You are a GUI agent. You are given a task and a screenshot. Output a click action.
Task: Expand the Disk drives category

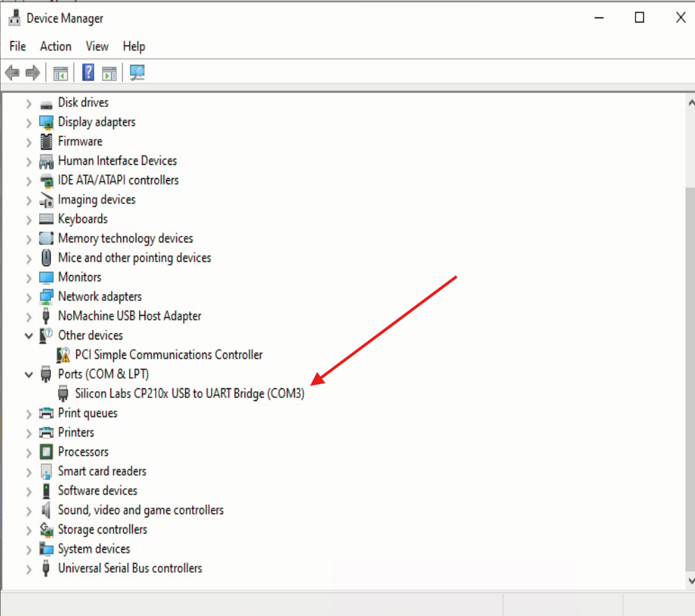click(x=29, y=103)
